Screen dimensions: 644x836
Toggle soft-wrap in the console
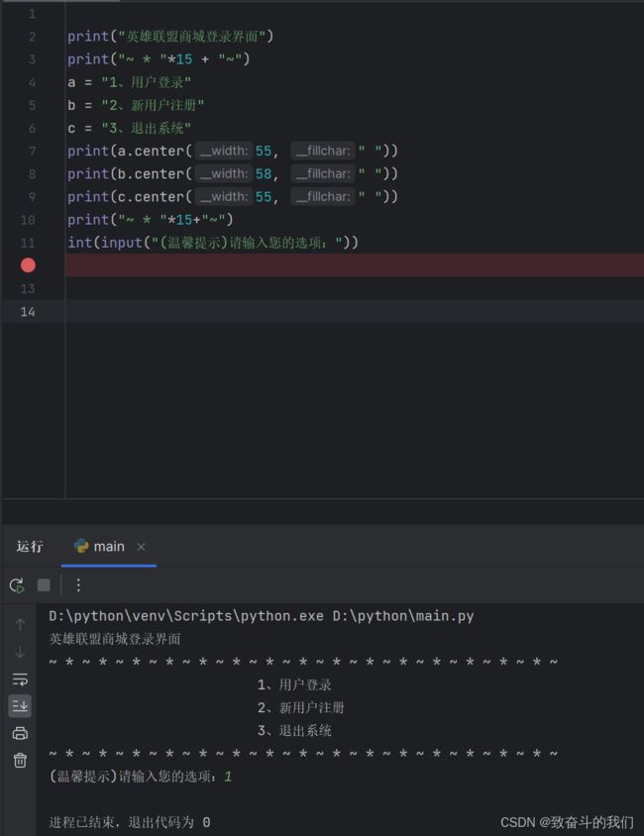(x=20, y=679)
